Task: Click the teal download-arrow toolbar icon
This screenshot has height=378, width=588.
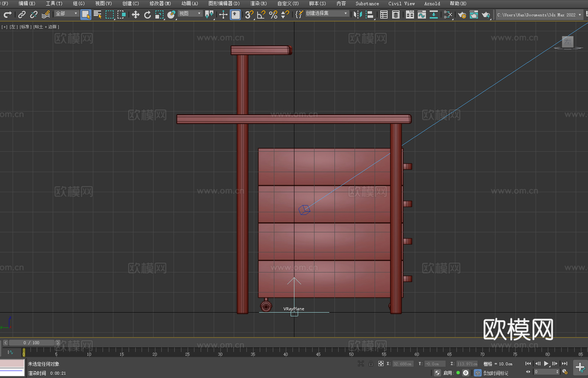Action: click(434, 14)
